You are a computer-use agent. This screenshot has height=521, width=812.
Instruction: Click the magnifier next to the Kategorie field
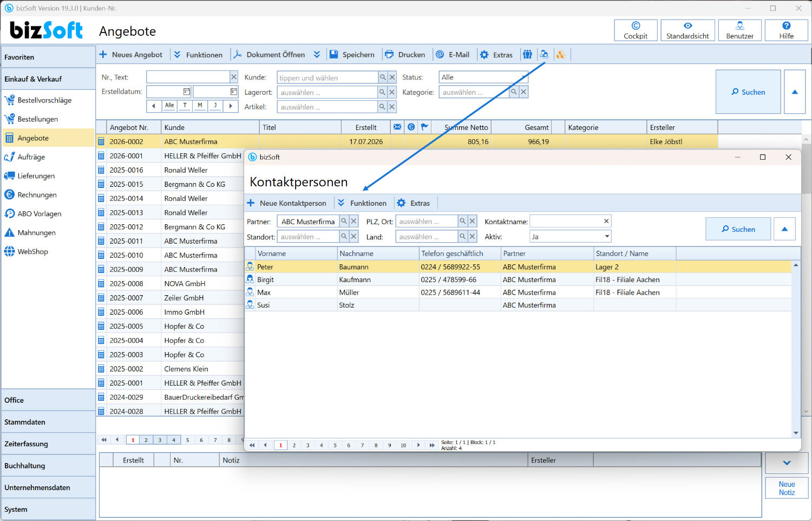click(x=514, y=92)
